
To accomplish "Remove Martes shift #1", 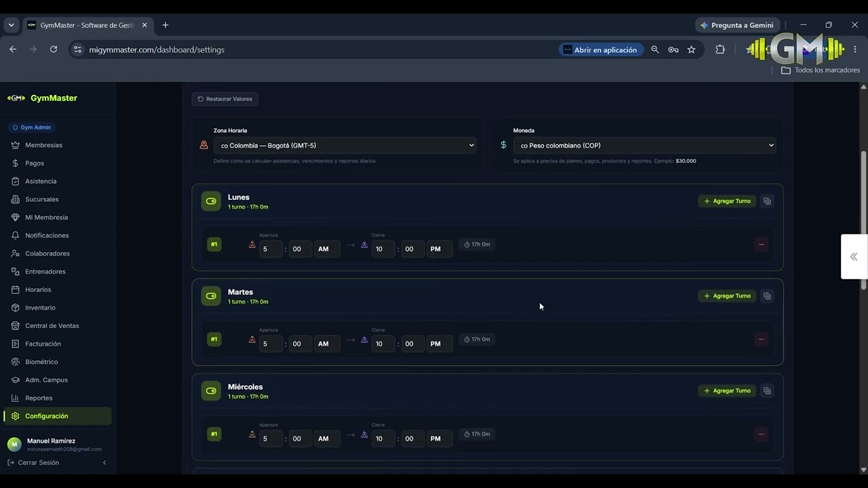I will coord(761,340).
